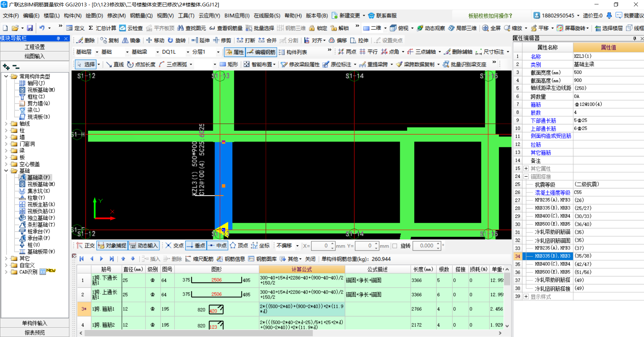This screenshot has height=337, width=644.
Task: Select the 删除 delete tool
Action: [x=85, y=40]
